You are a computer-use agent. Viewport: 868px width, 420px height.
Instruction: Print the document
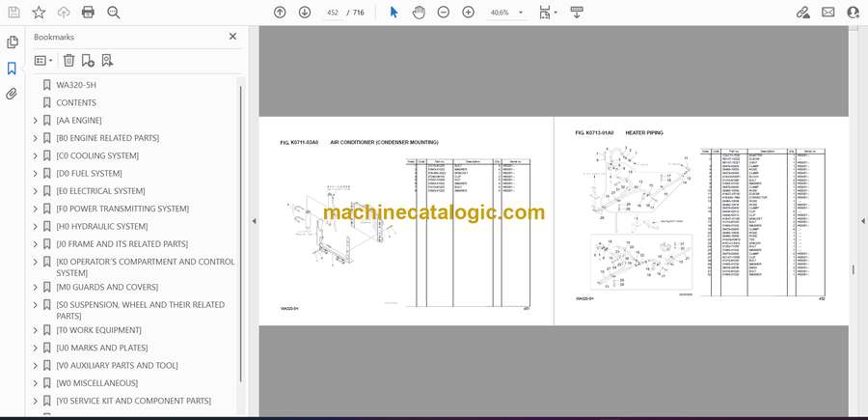[88, 13]
